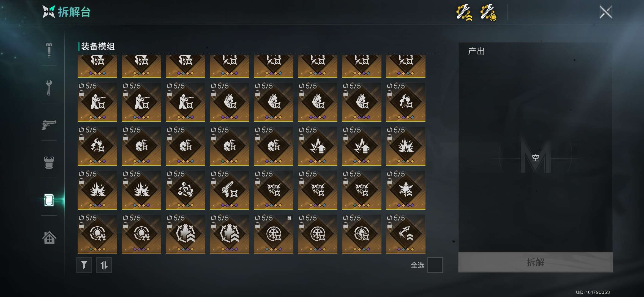
Task: Select the first explosion with up-arrow module
Action: click(x=318, y=146)
